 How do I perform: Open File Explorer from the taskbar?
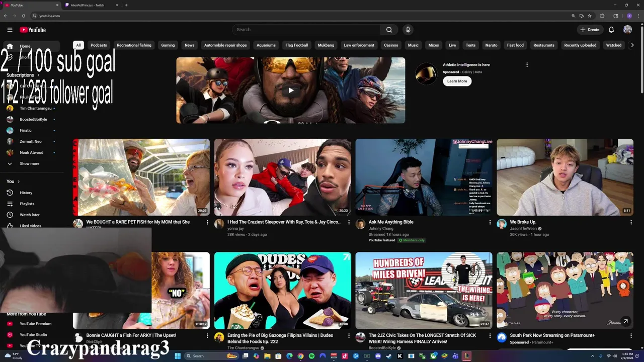point(267,356)
